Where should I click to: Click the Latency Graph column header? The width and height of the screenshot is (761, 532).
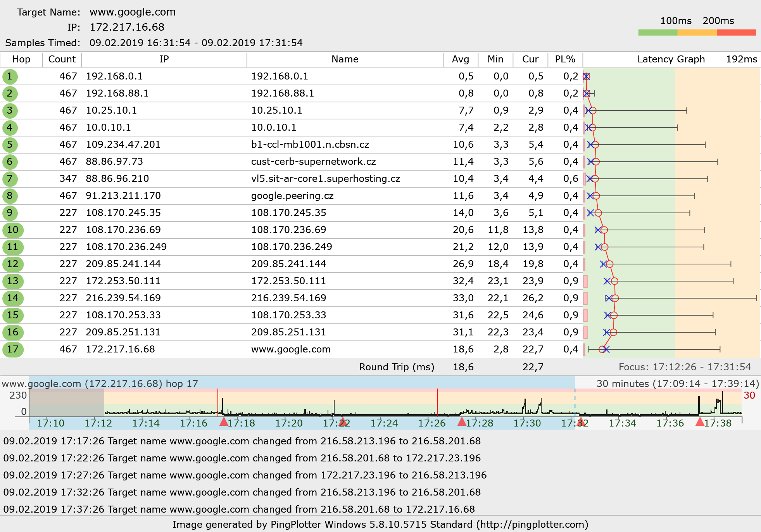click(671, 59)
